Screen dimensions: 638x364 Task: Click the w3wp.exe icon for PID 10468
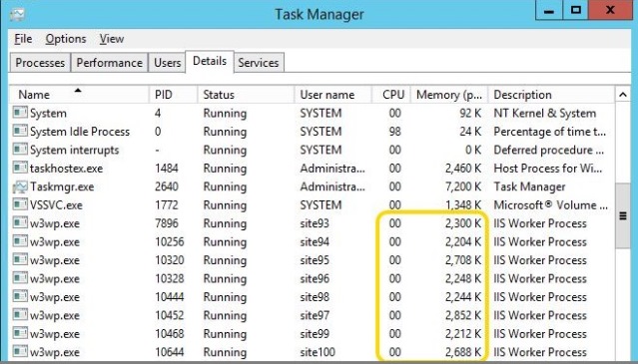pyautogui.click(x=20, y=333)
